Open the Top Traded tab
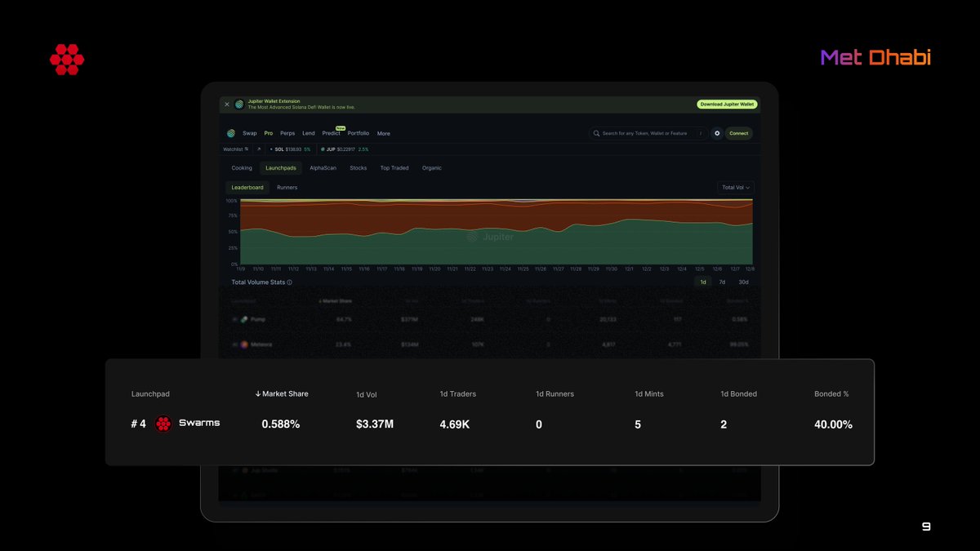 394,168
